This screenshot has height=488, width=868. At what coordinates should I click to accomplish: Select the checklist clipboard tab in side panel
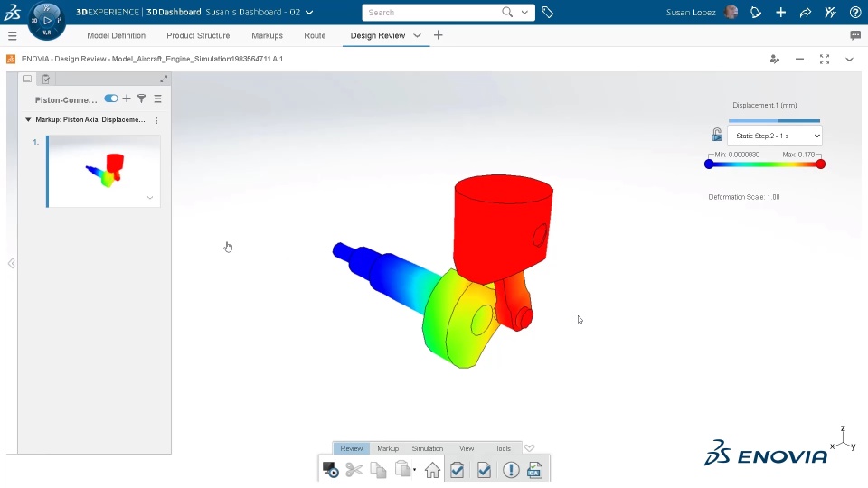click(46, 80)
